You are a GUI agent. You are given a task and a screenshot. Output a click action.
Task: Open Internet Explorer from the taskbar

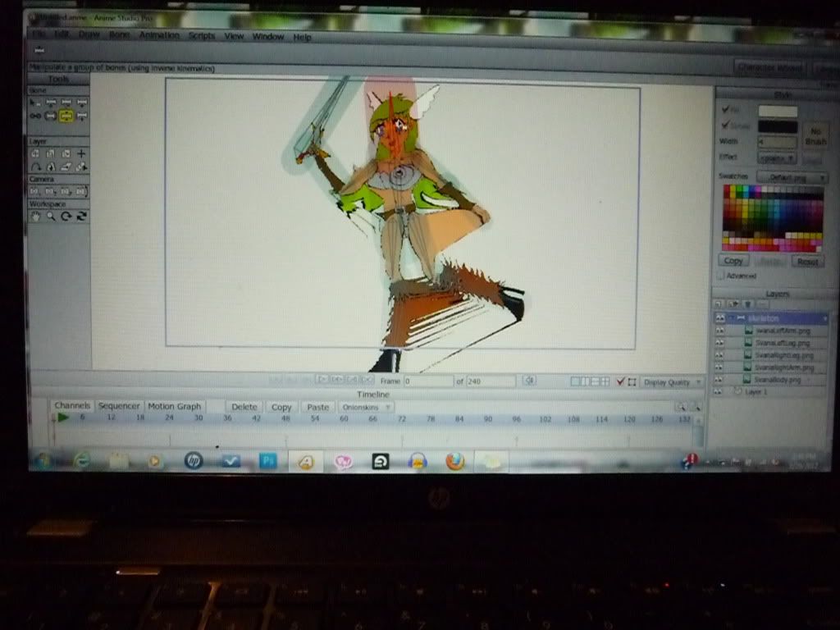click(x=82, y=460)
